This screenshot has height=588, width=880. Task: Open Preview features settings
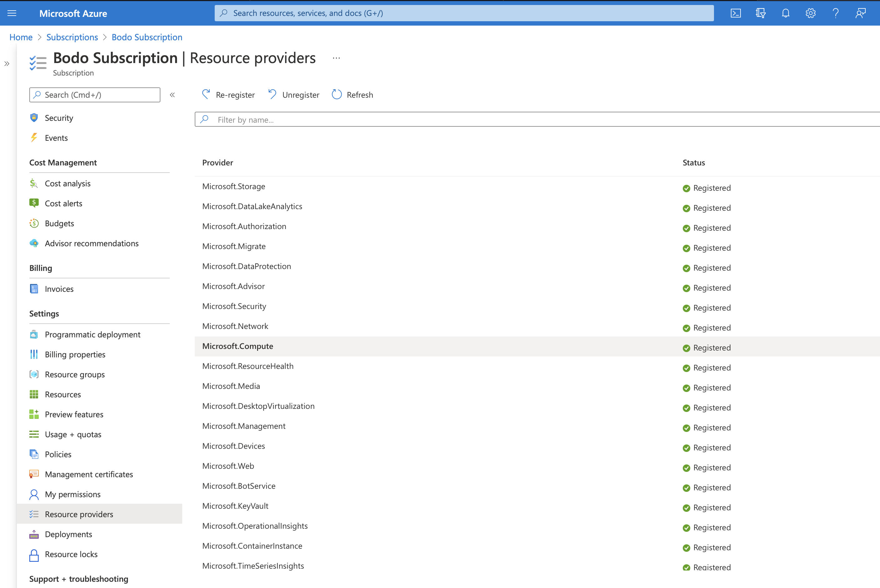coord(74,414)
